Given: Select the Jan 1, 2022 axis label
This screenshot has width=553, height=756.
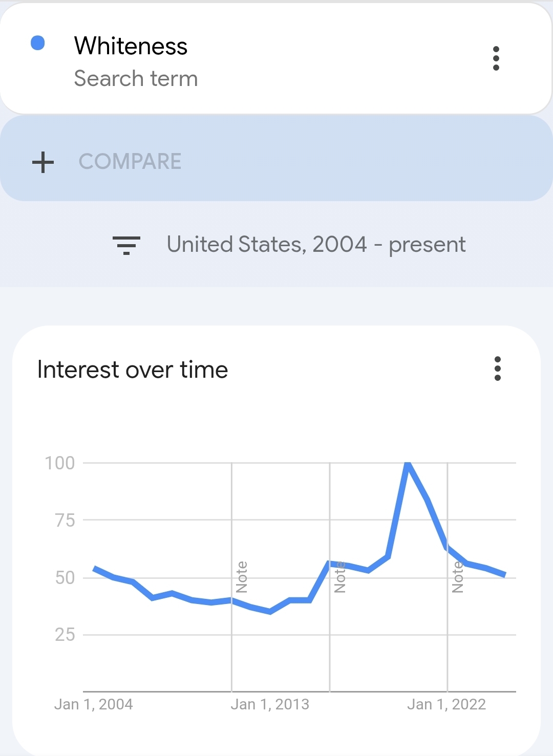Looking at the screenshot, I should tap(446, 704).
